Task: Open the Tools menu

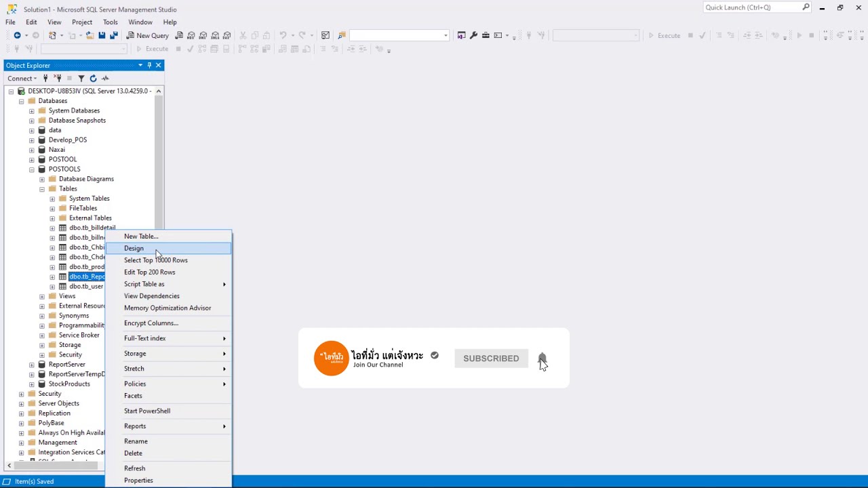Action: tap(111, 22)
